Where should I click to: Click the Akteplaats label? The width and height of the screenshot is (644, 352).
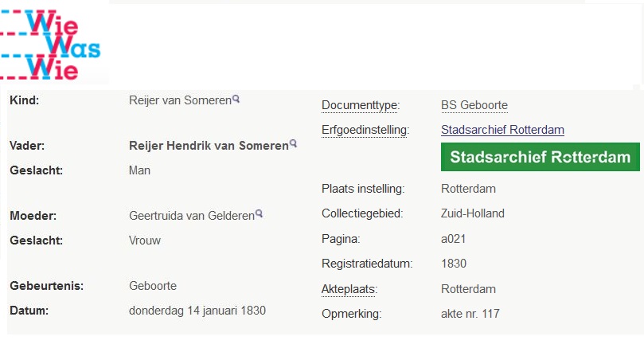coord(349,289)
